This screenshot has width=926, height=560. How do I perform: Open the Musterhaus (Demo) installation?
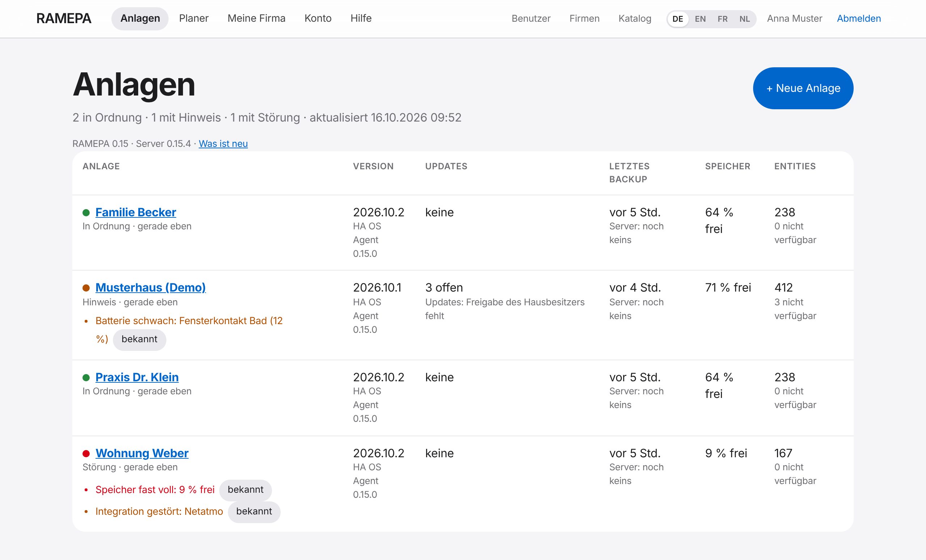tap(150, 288)
